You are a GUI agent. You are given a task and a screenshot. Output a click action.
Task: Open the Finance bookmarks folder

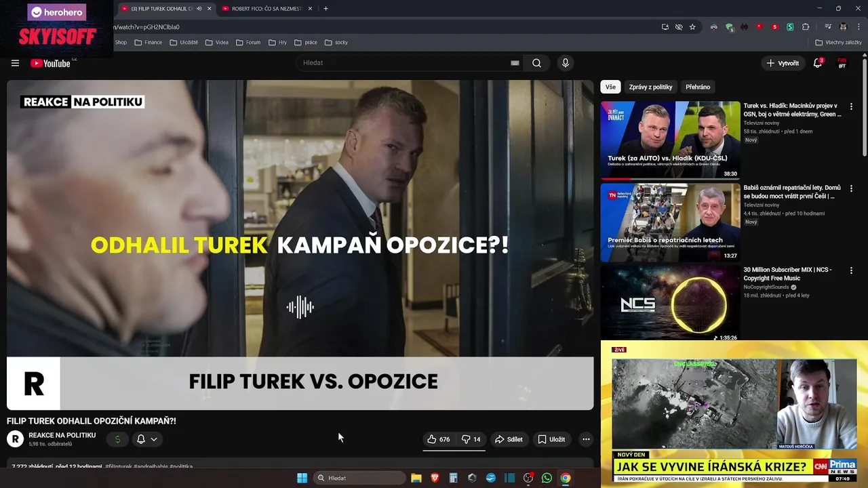[149, 42]
